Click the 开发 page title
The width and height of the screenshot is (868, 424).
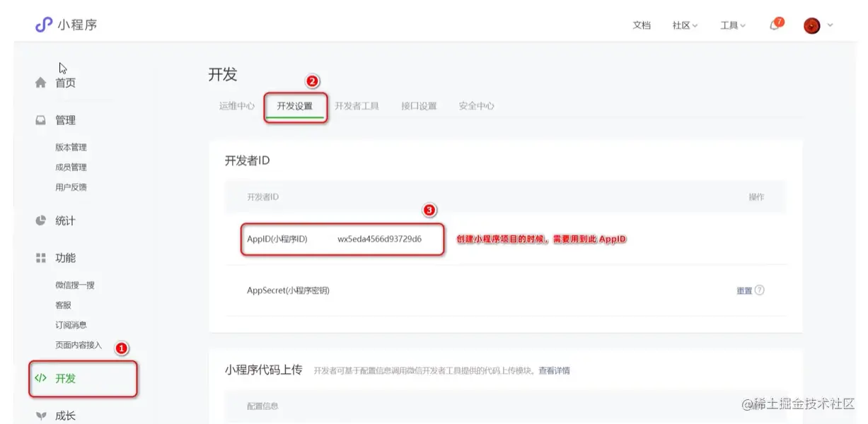pyautogui.click(x=223, y=74)
